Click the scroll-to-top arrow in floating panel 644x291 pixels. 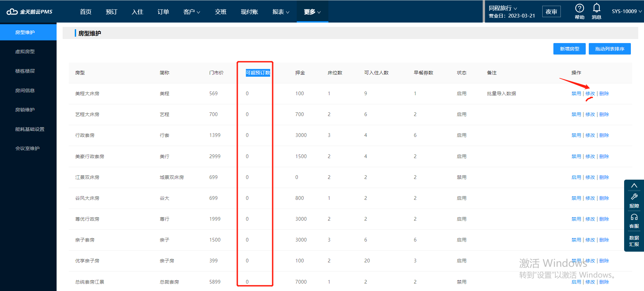(634, 186)
